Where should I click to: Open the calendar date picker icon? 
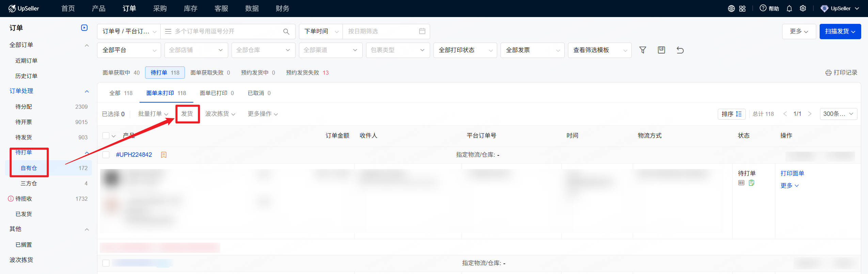[x=422, y=31]
